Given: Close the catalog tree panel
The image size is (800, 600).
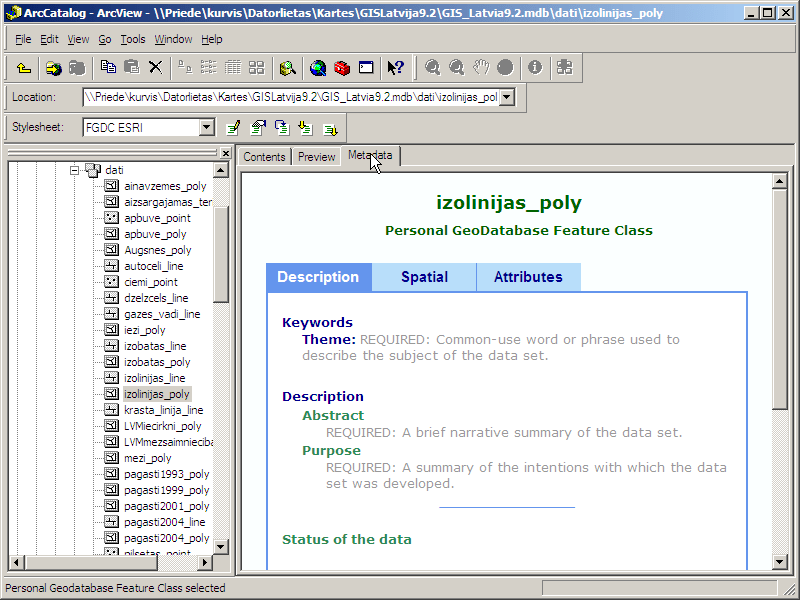Looking at the screenshot, I should pyautogui.click(x=226, y=153).
